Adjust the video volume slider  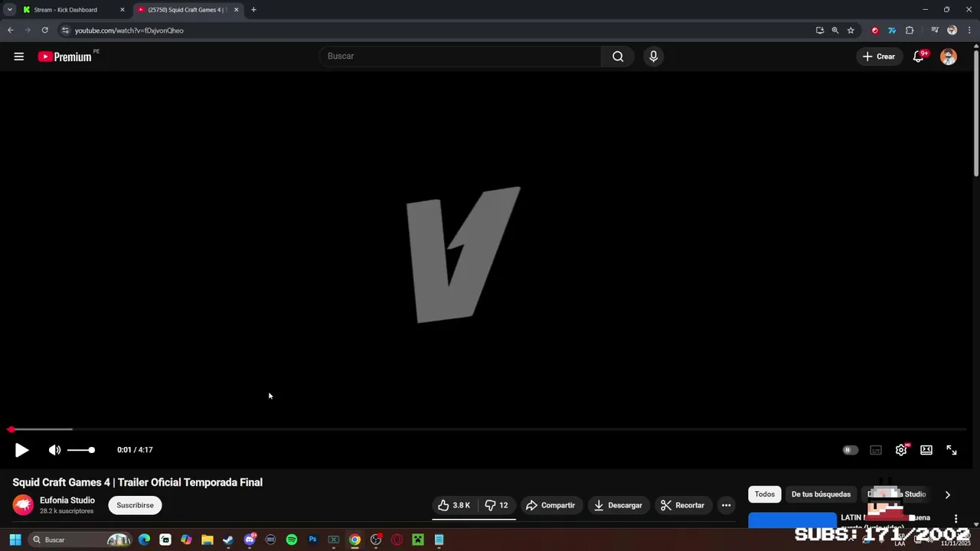click(81, 450)
